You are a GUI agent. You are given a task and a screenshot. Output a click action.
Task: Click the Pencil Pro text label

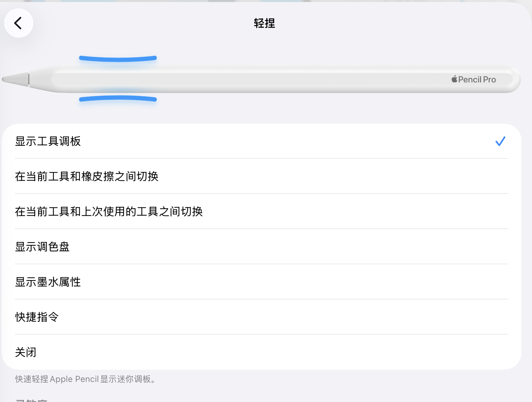click(477, 80)
